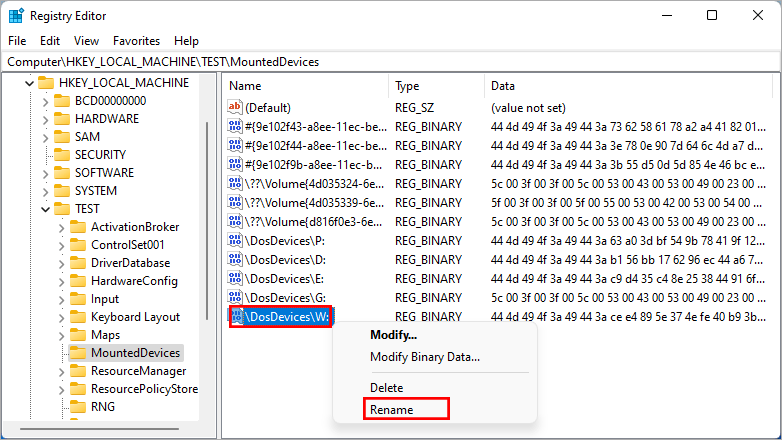Select the RNG key in tree
Screen dimensions: 782x440
pyautogui.click(x=103, y=407)
